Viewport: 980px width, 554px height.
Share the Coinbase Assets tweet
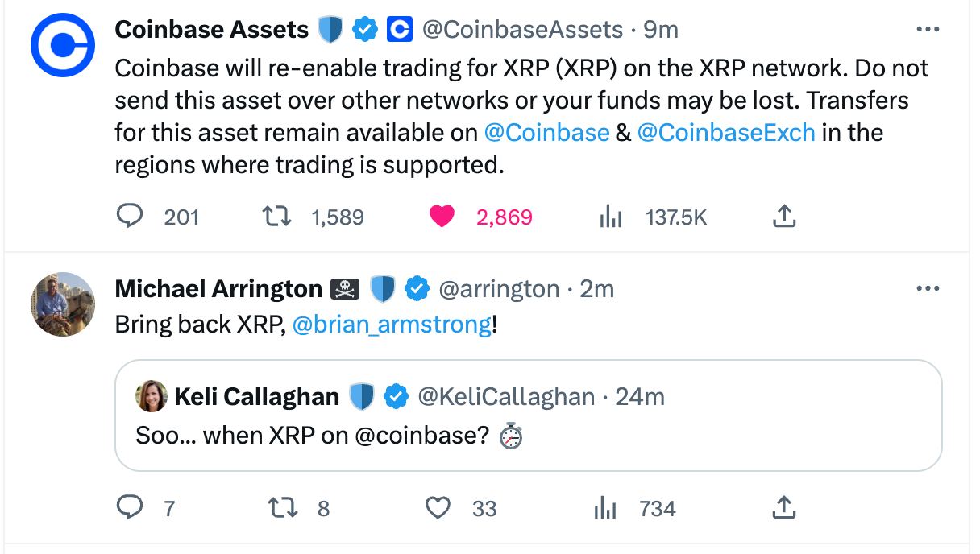coord(784,216)
